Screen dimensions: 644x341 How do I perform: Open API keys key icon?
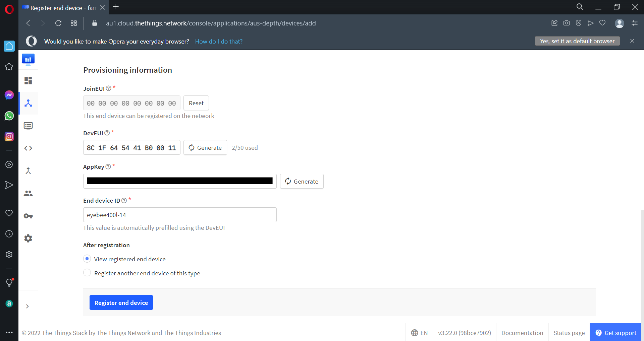click(28, 216)
